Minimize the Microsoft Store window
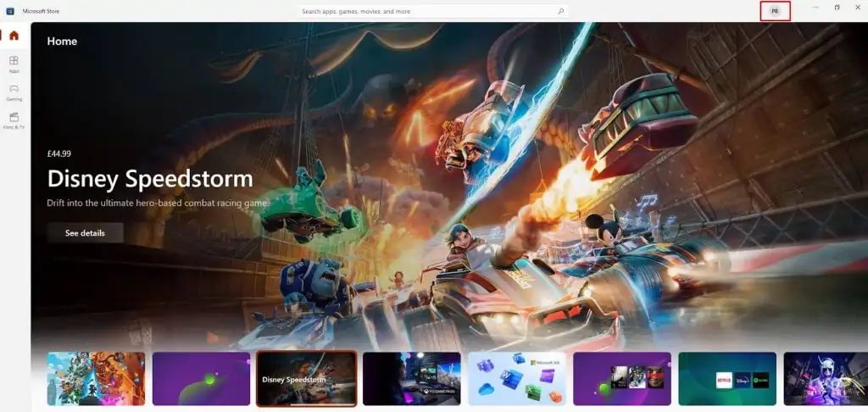The image size is (868, 412). (x=816, y=7)
